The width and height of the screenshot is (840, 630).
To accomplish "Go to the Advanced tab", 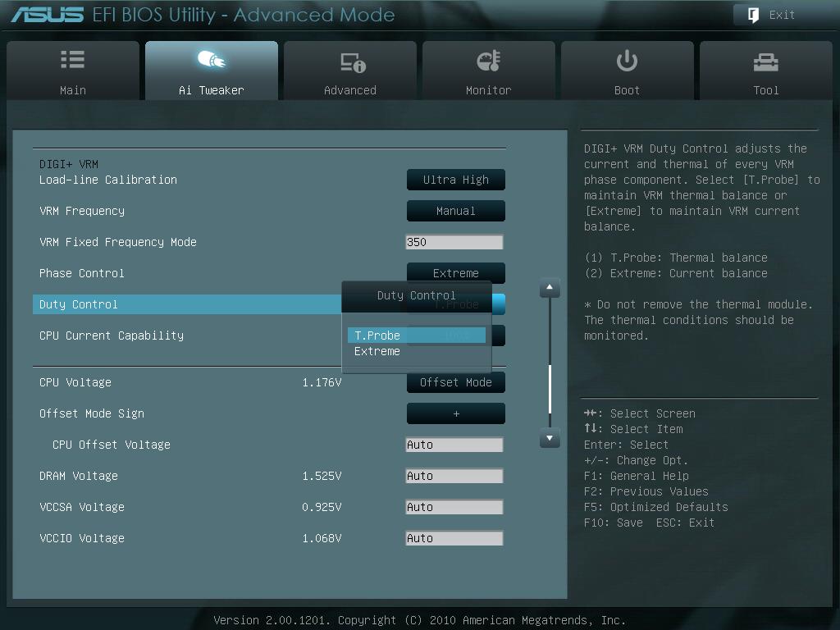I will [350, 71].
